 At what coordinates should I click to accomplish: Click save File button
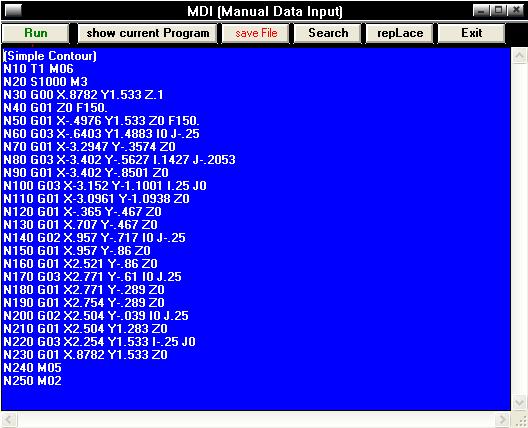(256, 33)
